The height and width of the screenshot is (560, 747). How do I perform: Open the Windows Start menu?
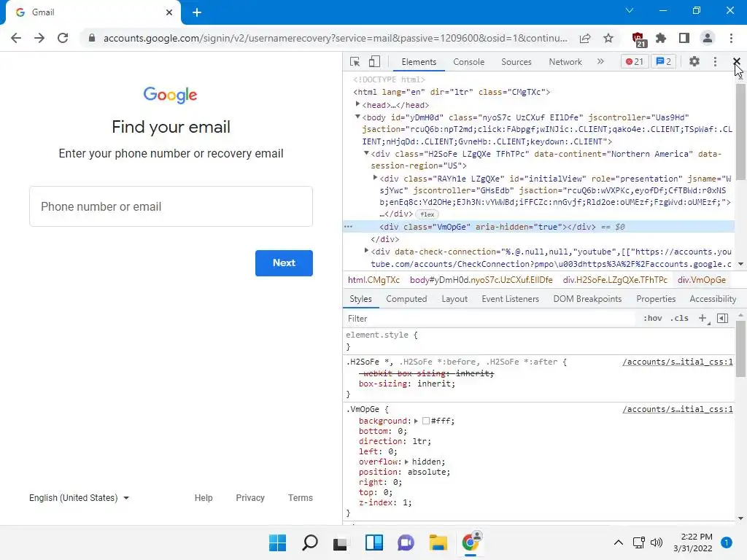277,542
